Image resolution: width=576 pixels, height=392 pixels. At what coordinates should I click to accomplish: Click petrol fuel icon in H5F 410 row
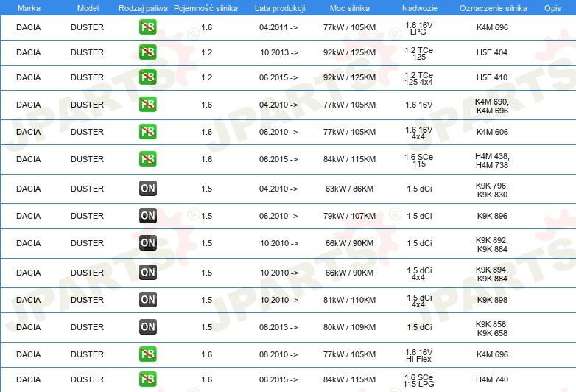pos(147,77)
